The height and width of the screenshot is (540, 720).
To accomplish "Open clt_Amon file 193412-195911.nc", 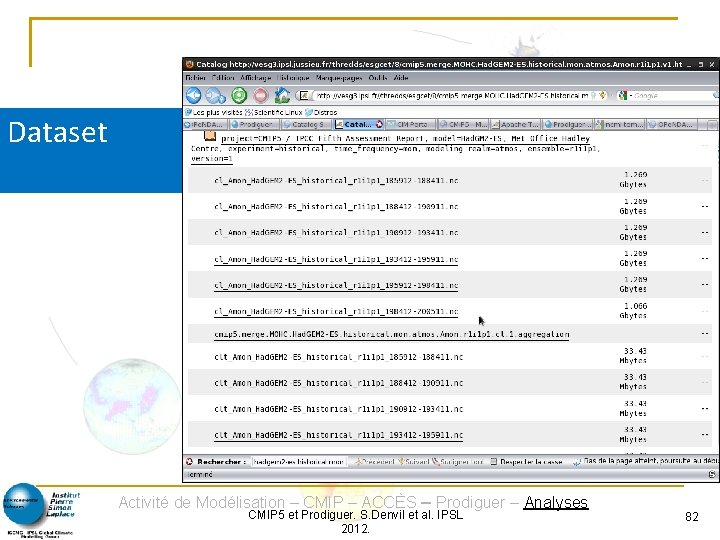I will [338, 435].
